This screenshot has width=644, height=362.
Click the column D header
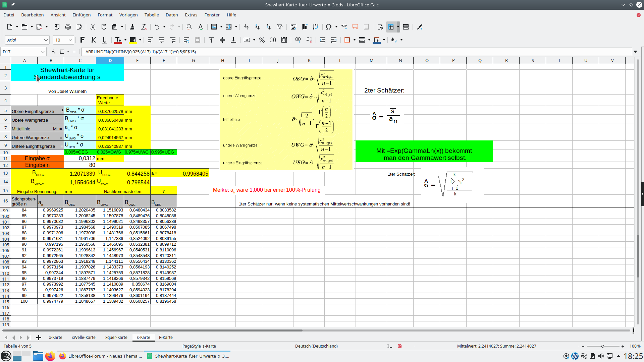(110, 60)
